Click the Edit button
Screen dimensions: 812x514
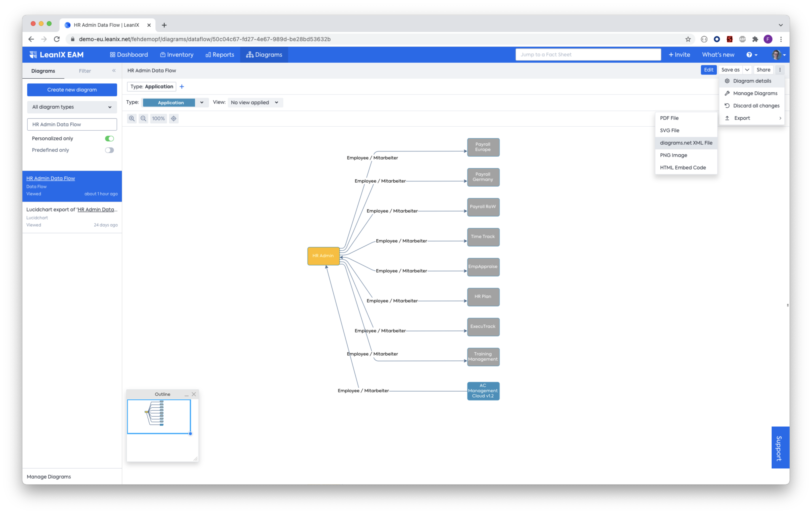709,70
